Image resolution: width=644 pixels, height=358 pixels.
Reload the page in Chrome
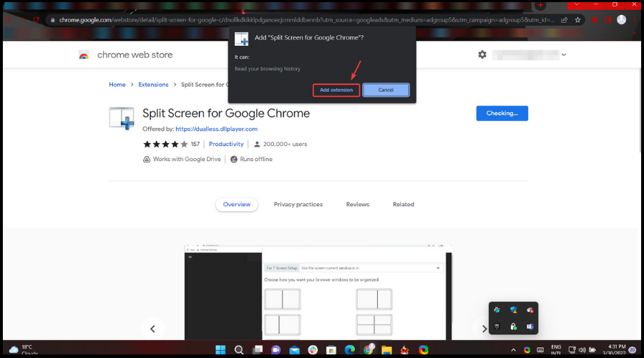(36, 20)
